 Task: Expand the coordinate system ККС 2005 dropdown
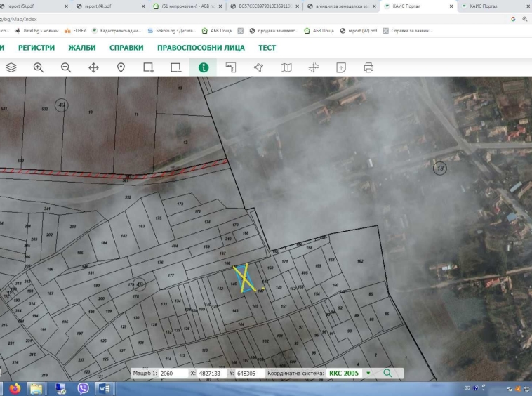click(368, 374)
